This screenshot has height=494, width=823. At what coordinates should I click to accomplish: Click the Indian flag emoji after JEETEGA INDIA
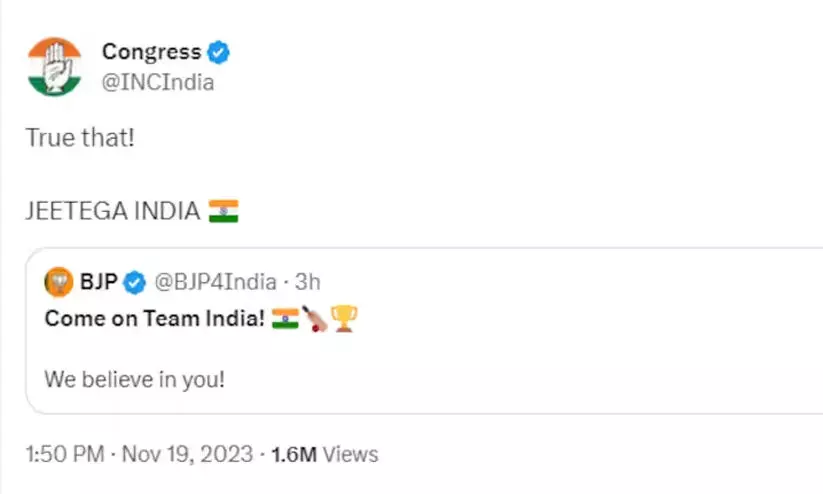(223, 212)
